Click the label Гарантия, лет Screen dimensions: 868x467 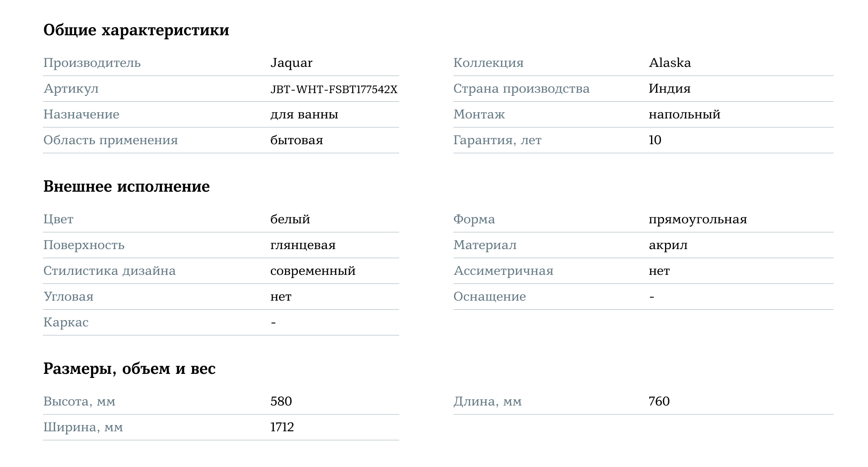[x=497, y=140]
